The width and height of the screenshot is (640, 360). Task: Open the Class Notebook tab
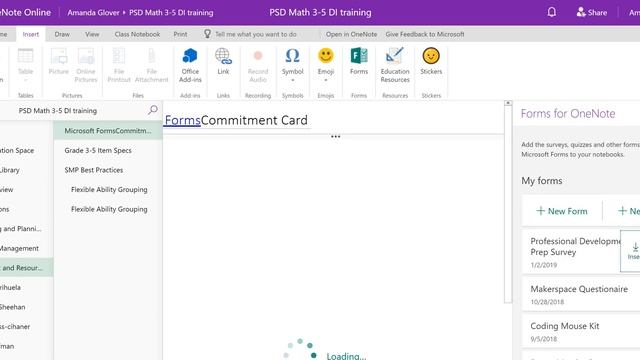(x=137, y=34)
